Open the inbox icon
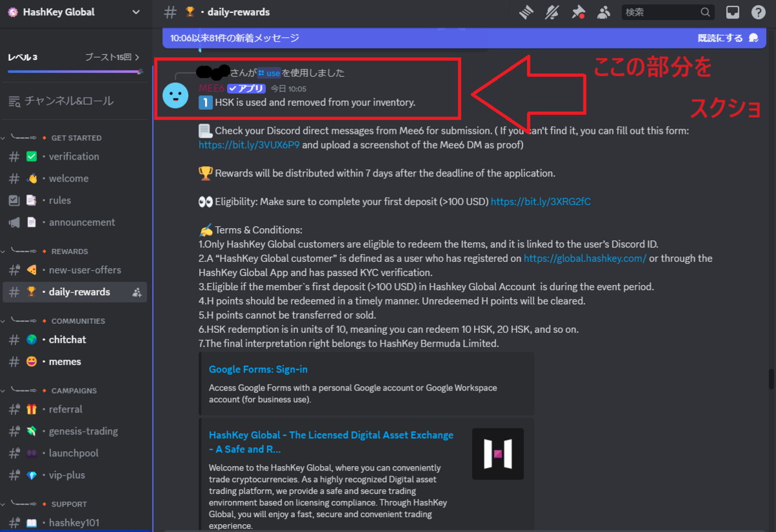Image resolution: width=776 pixels, height=532 pixels. 733,12
